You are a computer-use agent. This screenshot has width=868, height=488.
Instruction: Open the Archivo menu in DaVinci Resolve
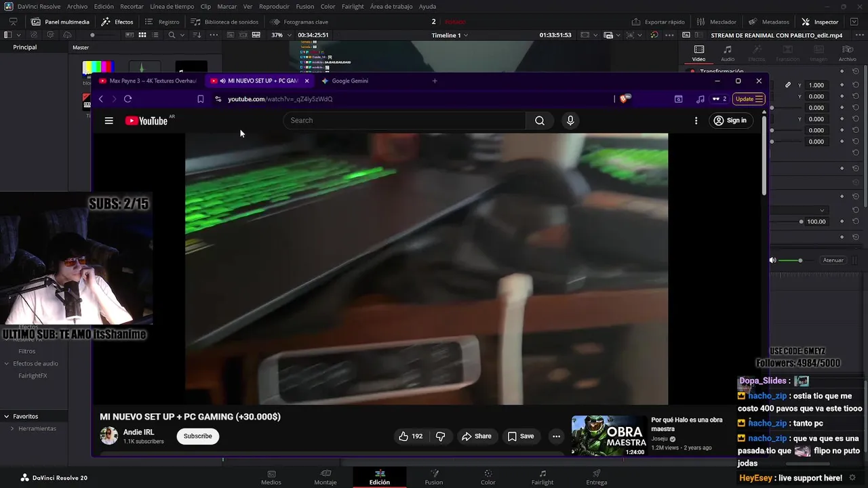[77, 6]
